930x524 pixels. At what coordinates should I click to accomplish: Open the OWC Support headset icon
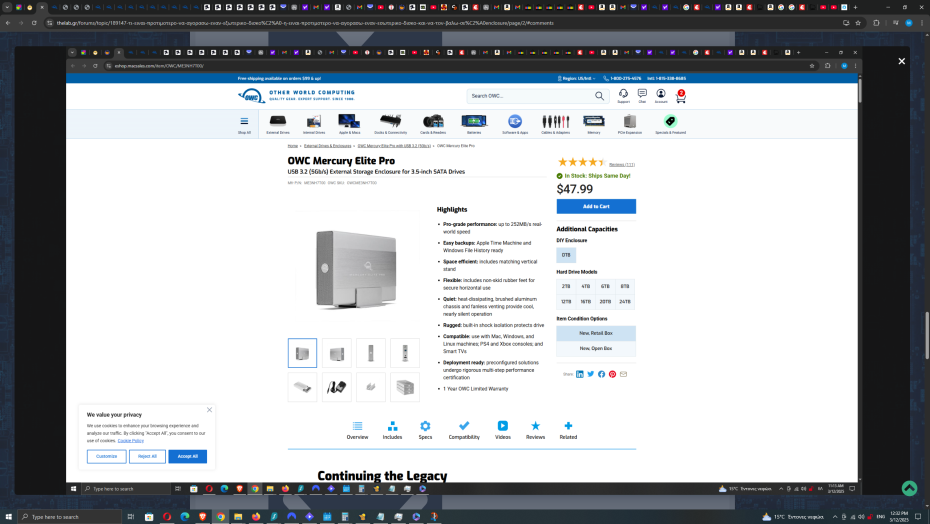click(x=623, y=96)
